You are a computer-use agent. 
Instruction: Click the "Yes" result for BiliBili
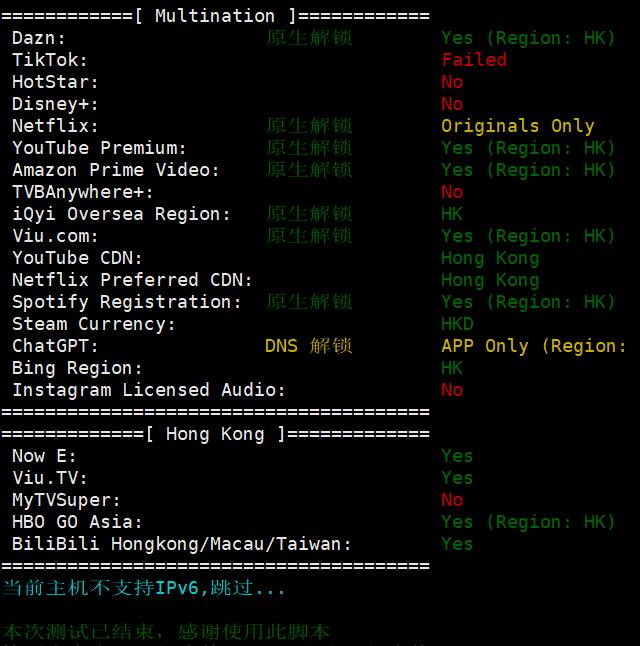[x=457, y=544]
